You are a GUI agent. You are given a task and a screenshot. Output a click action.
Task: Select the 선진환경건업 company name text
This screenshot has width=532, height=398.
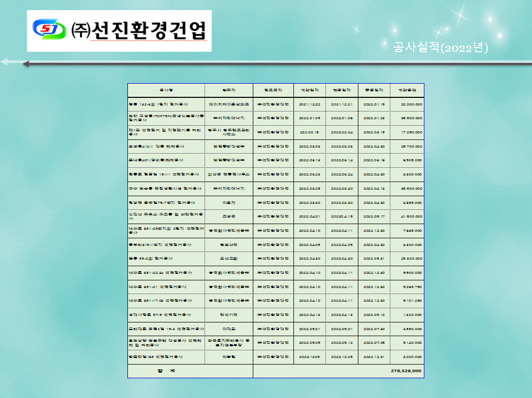pos(139,31)
